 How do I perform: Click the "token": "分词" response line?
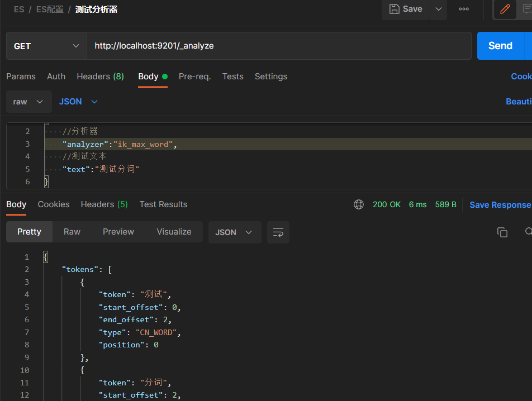[x=135, y=383]
